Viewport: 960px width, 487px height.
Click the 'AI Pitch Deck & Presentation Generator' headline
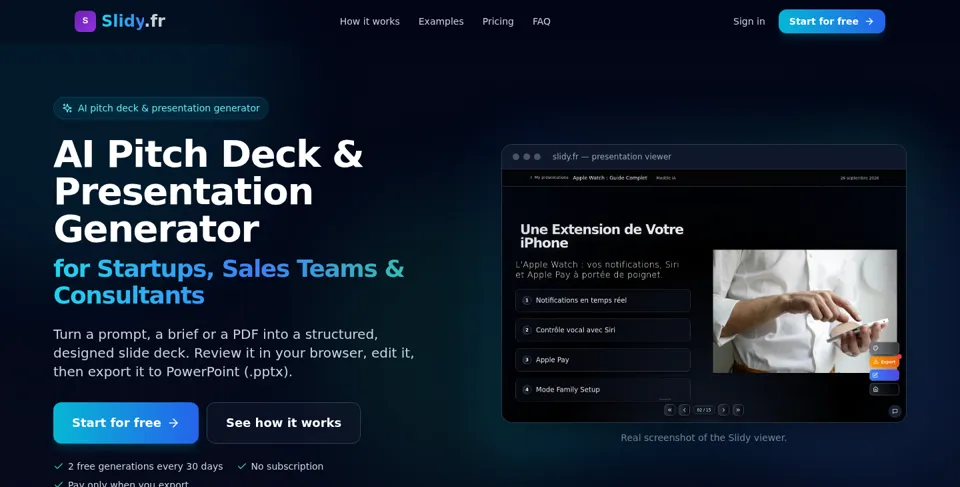pos(208,191)
